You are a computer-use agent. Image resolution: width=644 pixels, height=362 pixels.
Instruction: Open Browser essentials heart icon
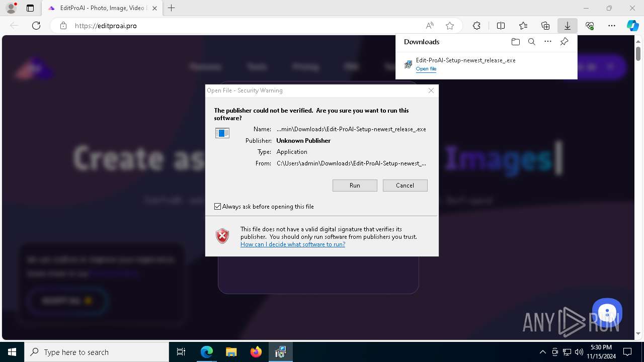[590, 26]
